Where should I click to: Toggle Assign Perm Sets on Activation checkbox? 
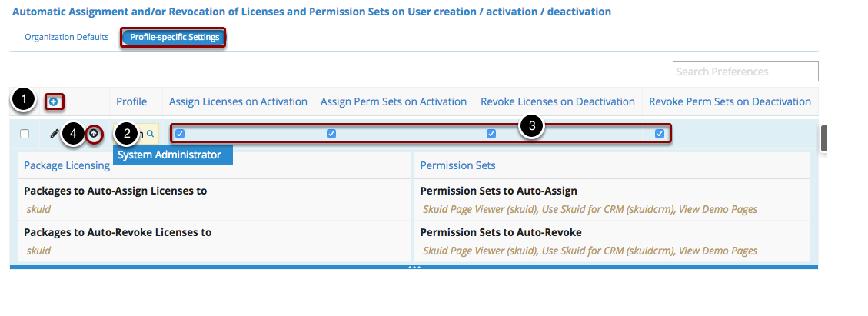tap(331, 134)
